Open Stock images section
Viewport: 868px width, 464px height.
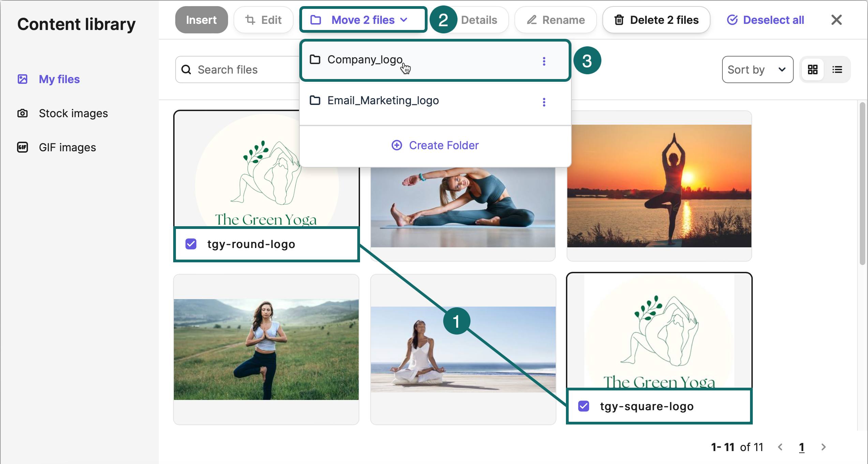(x=73, y=113)
